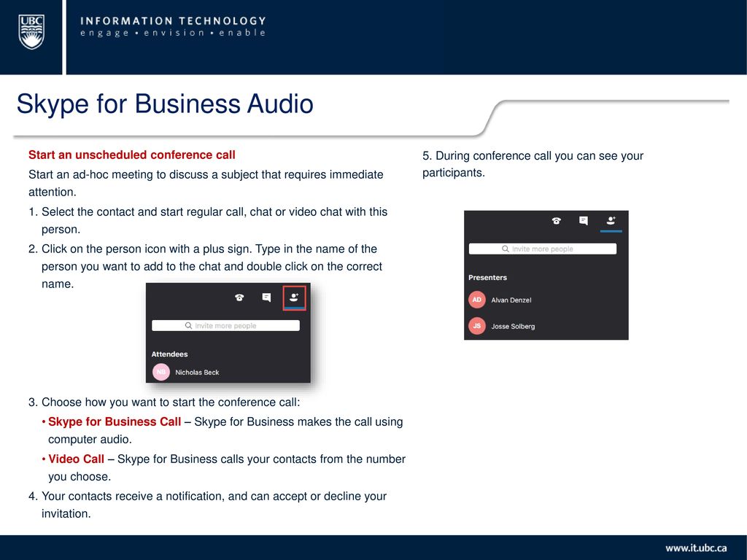747x560 pixels.
Task: Click search field in Presenters panel
Action: (542, 249)
